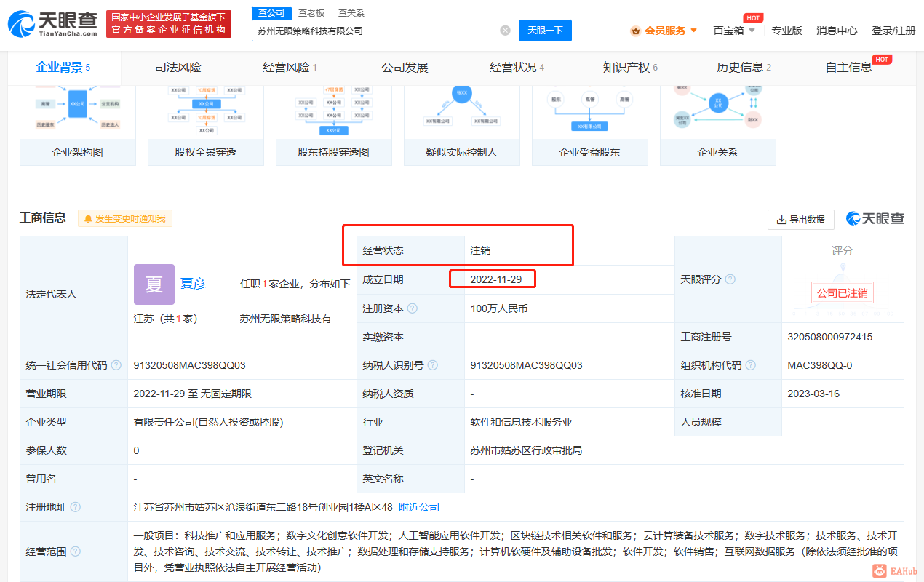The height and width of the screenshot is (582, 924).
Task: Select the 夏 avatar tile
Action: pos(154,284)
